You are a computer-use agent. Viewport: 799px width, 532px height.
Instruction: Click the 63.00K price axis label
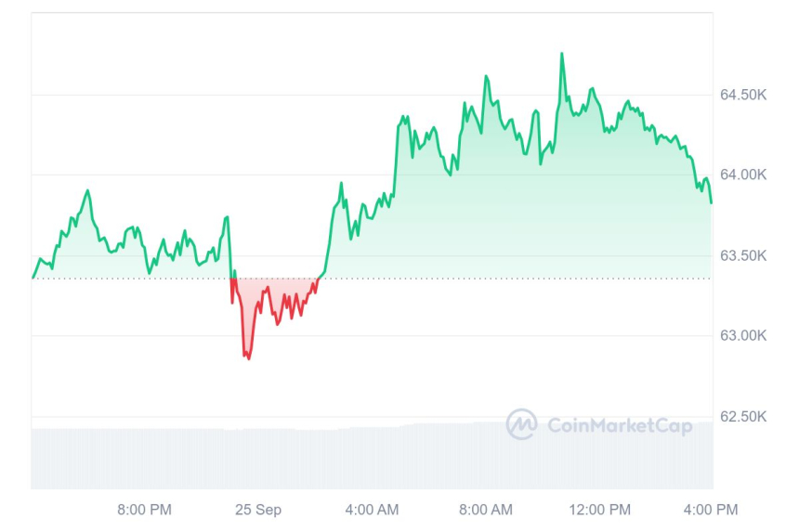742,335
